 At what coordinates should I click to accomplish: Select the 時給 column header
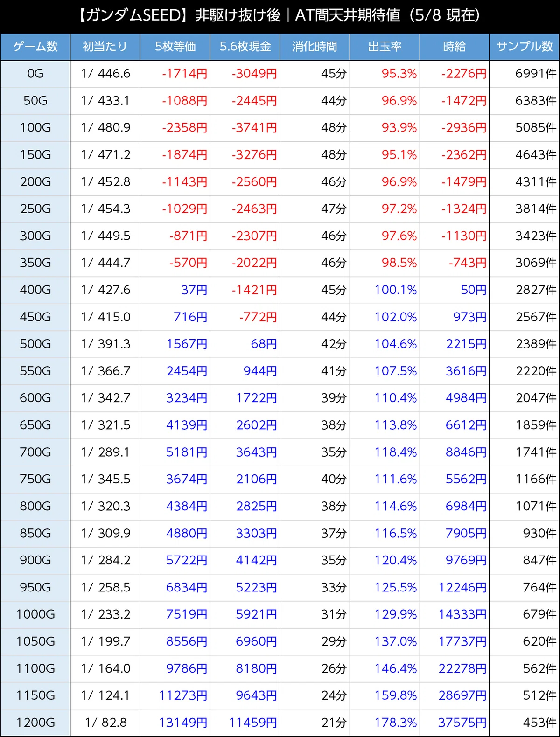455,47
